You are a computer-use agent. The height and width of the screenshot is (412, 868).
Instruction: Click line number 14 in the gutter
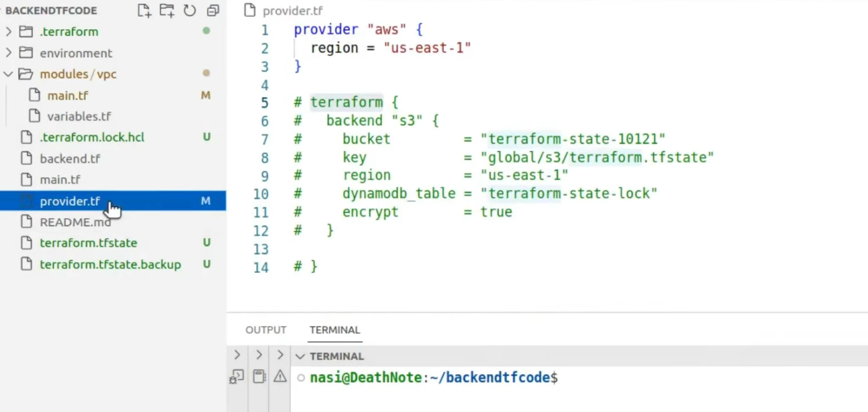261,267
